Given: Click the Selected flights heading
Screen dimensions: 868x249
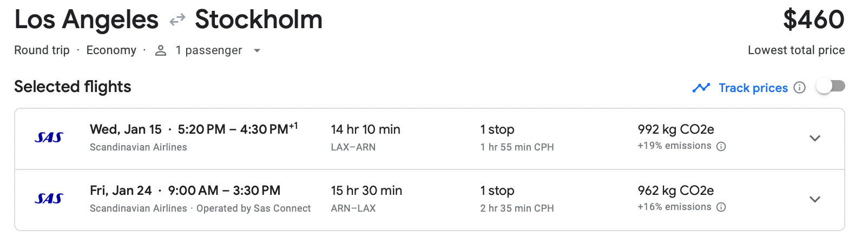Looking at the screenshot, I should pos(73,87).
